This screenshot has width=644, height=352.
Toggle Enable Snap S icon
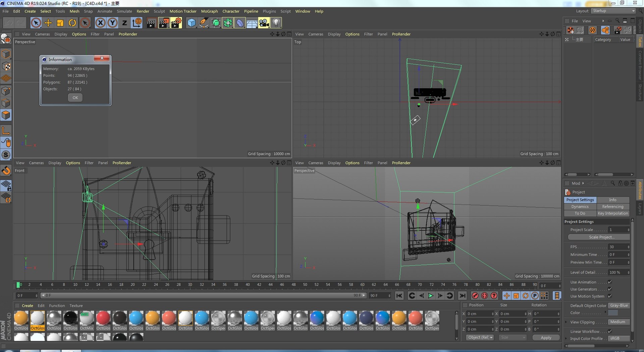click(x=6, y=155)
